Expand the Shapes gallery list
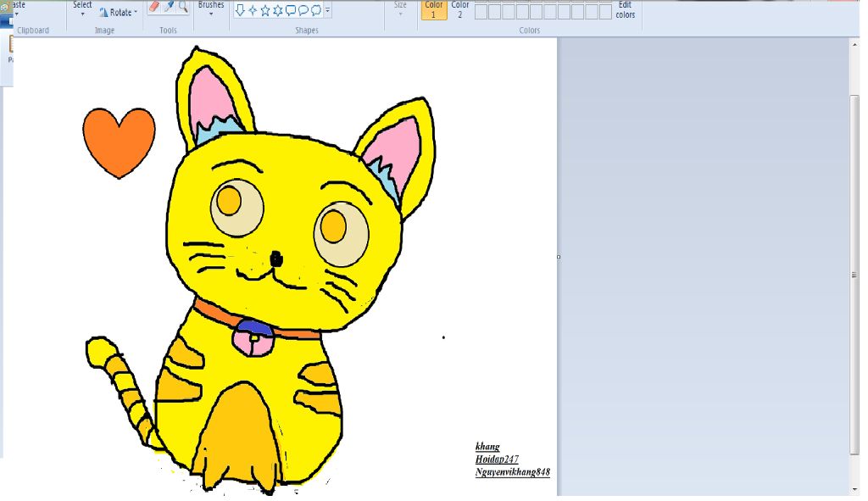This screenshot has height=501, width=868. click(328, 10)
